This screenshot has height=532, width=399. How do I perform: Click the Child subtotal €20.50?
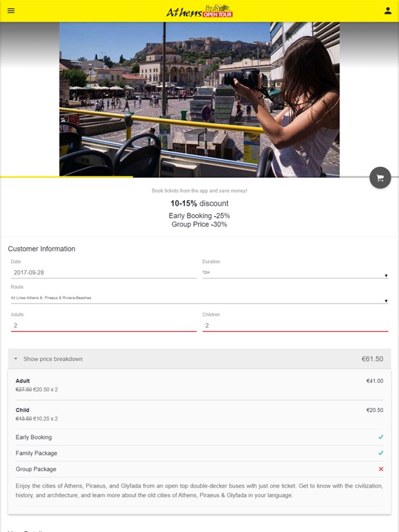(375, 410)
